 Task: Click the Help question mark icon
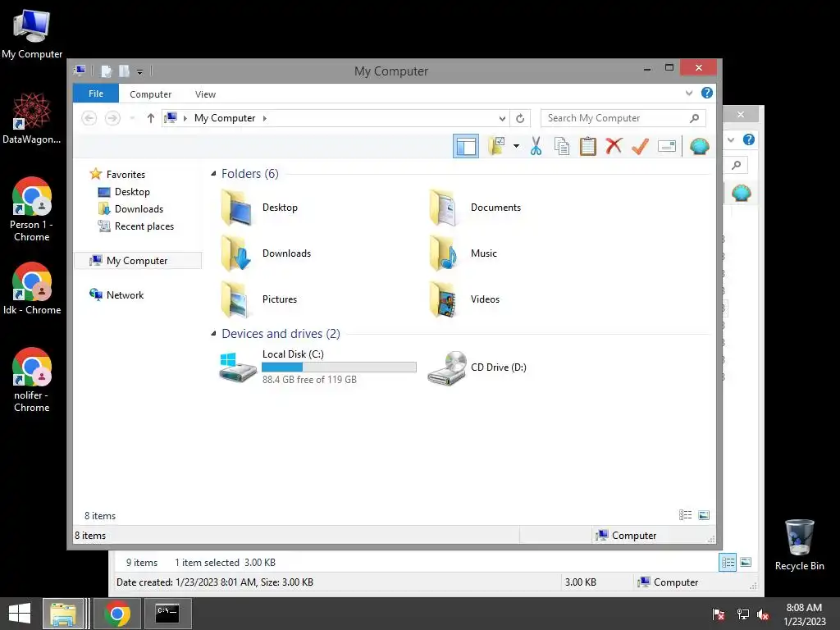pos(706,94)
